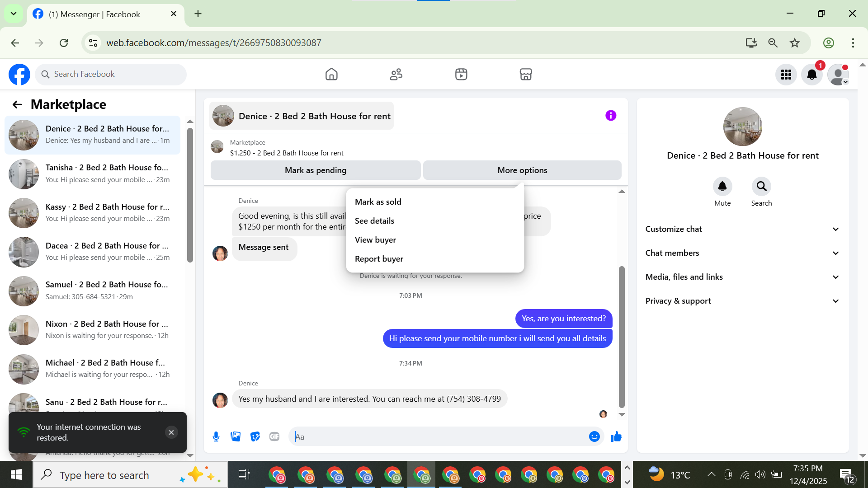Open the Facebook menu grid icon

tap(786, 75)
